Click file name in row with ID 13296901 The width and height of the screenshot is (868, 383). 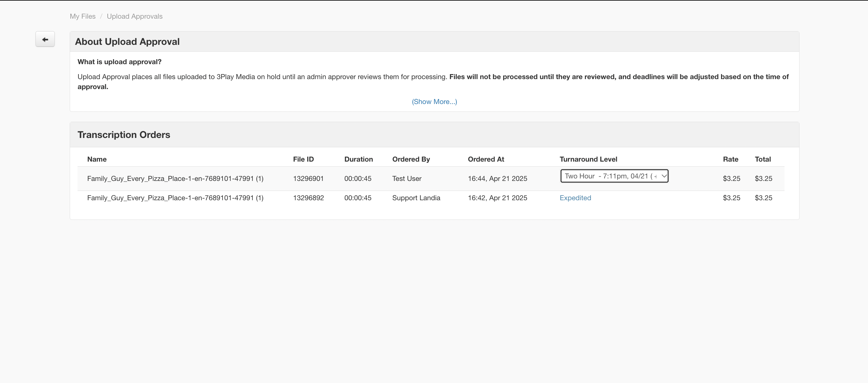click(x=175, y=179)
